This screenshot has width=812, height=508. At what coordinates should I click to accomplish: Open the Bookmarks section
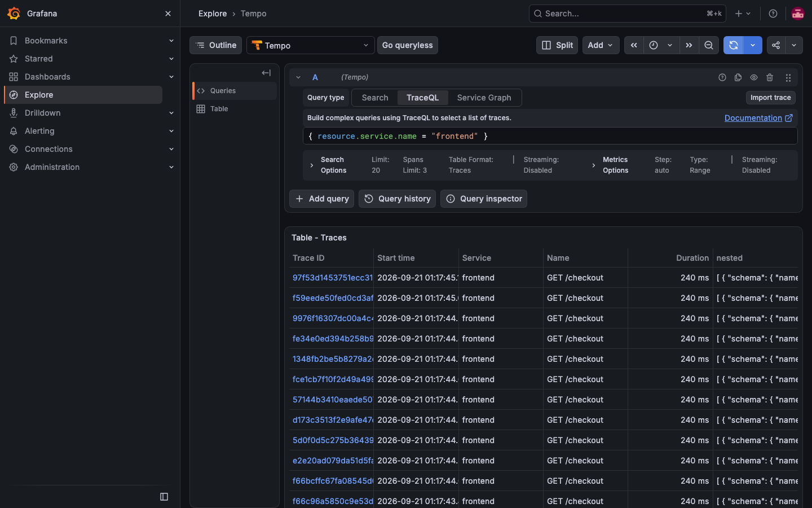(46, 41)
